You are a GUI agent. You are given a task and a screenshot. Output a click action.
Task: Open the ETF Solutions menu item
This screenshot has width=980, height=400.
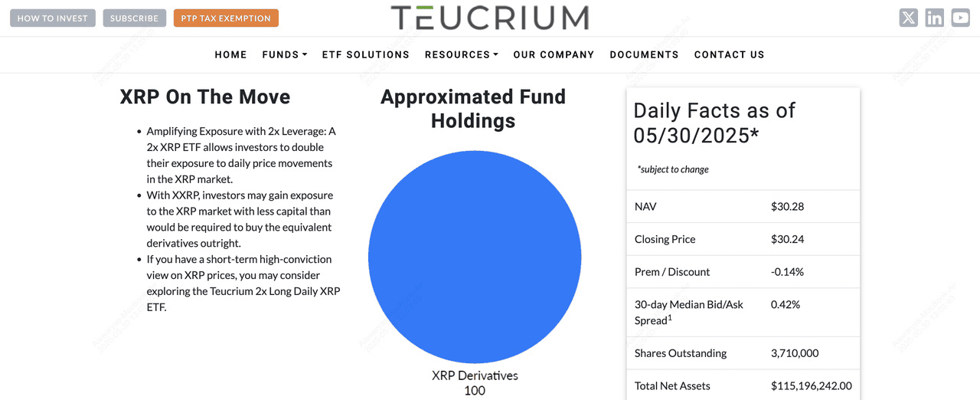pyautogui.click(x=365, y=54)
